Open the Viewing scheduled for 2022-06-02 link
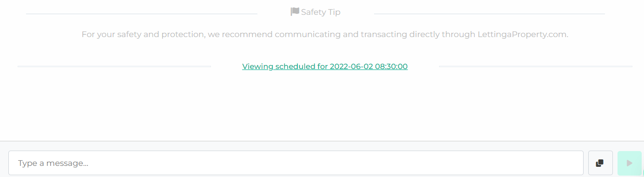Screen dimensions: 644x177 (325, 66)
